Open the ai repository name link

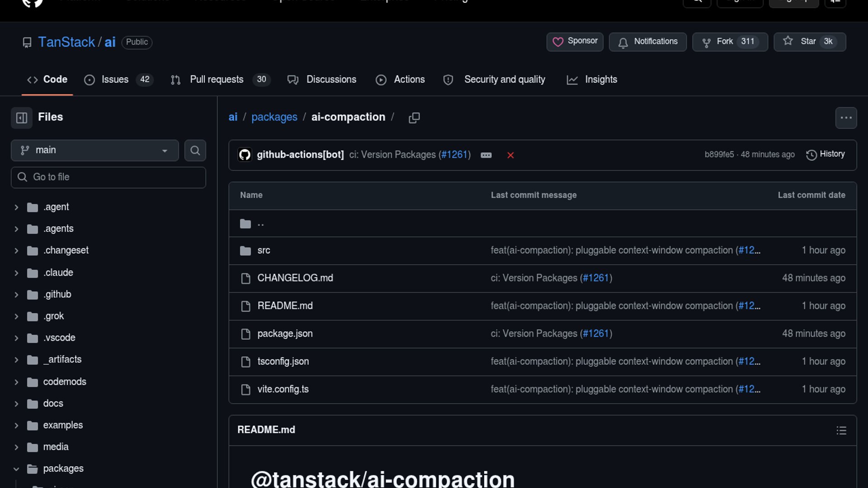(x=110, y=42)
